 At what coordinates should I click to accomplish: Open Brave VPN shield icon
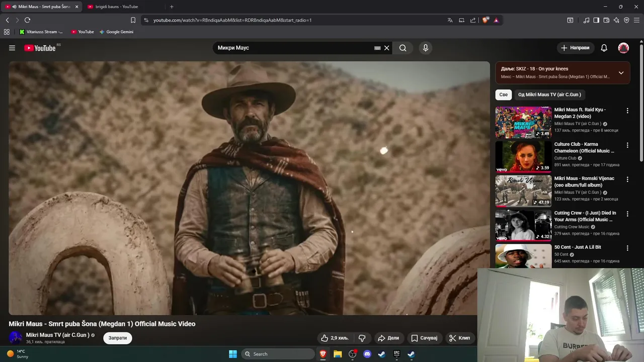click(626, 20)
